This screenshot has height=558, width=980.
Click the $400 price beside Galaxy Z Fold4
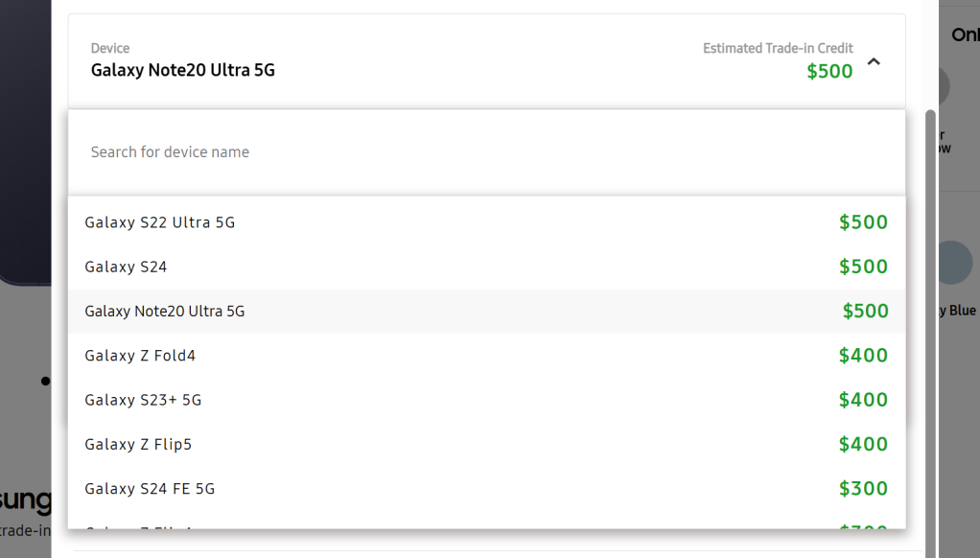click(x=863, y=356)
